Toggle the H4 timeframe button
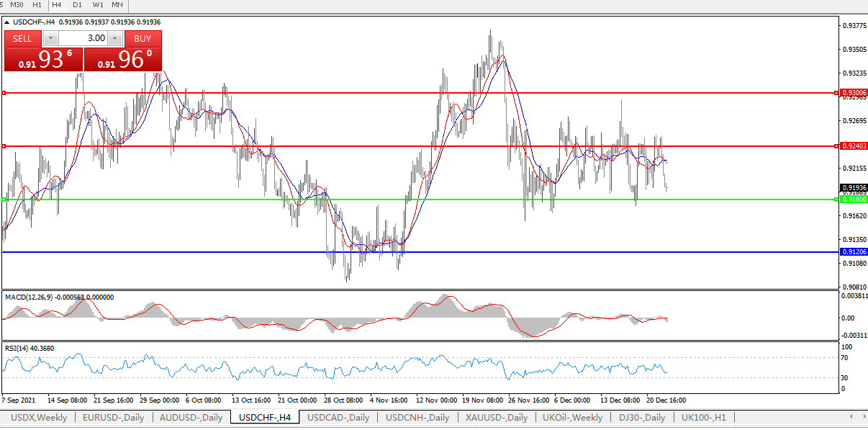The image size is (868, 430). [57, 5]
